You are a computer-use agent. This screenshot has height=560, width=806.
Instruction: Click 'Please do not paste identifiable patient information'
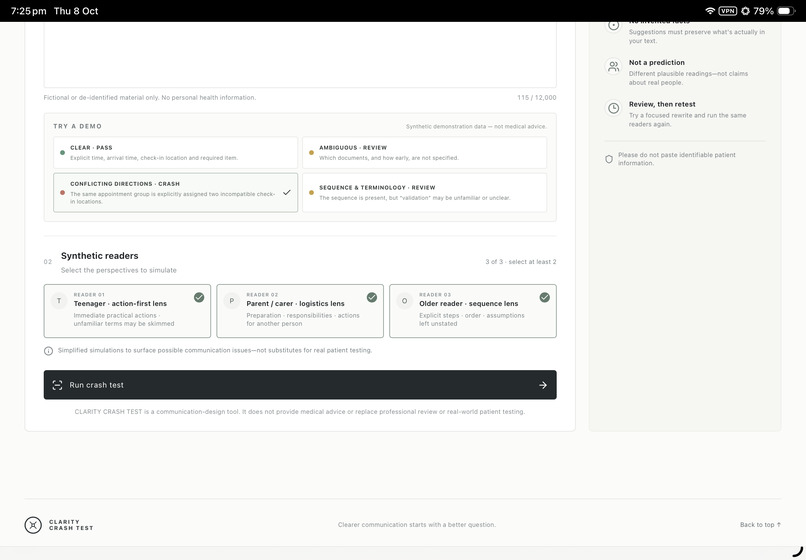tap(676, 159)
